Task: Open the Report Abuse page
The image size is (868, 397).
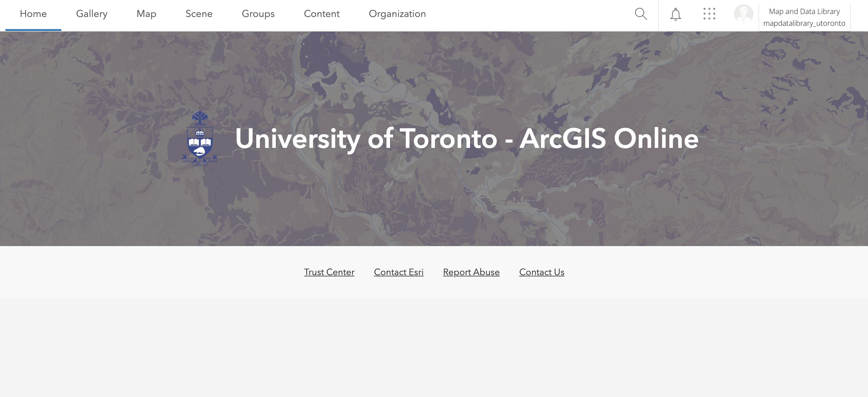Action: pyautogui.click(x=471, y=272)
